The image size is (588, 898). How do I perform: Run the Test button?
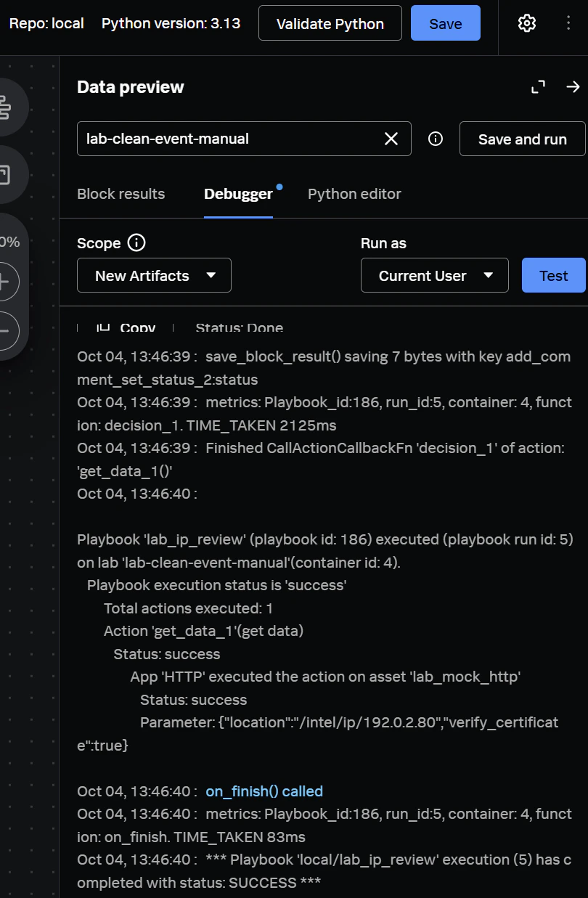(554, 275)
